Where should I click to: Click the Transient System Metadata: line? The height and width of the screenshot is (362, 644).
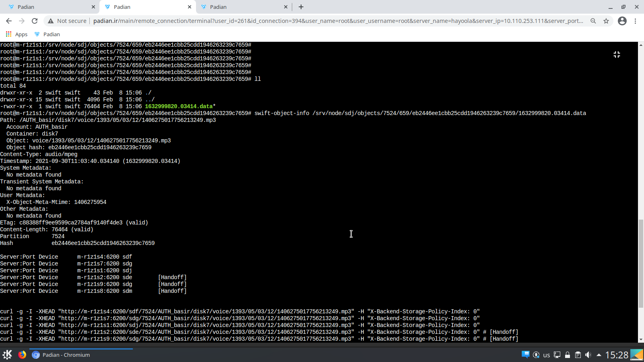tap(42, 182)
